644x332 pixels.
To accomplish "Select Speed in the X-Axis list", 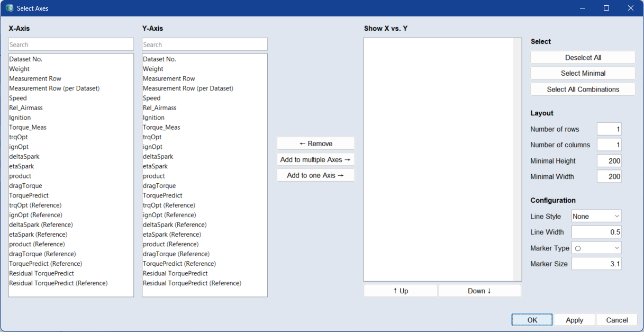I will click(18, 98).
